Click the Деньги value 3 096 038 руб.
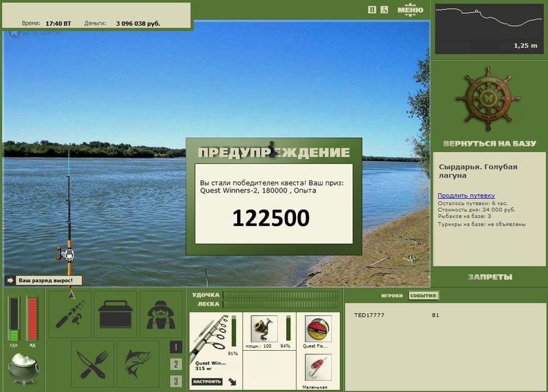 coord(138,23)
